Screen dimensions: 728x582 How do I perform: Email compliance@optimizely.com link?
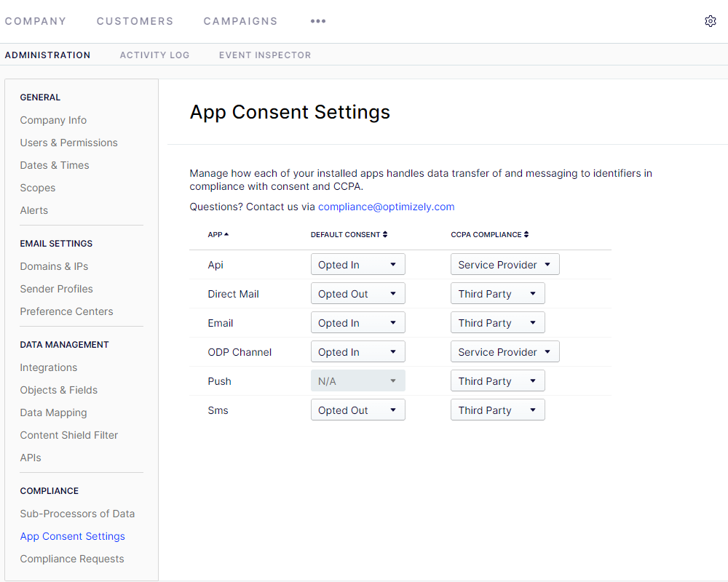point(387,207)
